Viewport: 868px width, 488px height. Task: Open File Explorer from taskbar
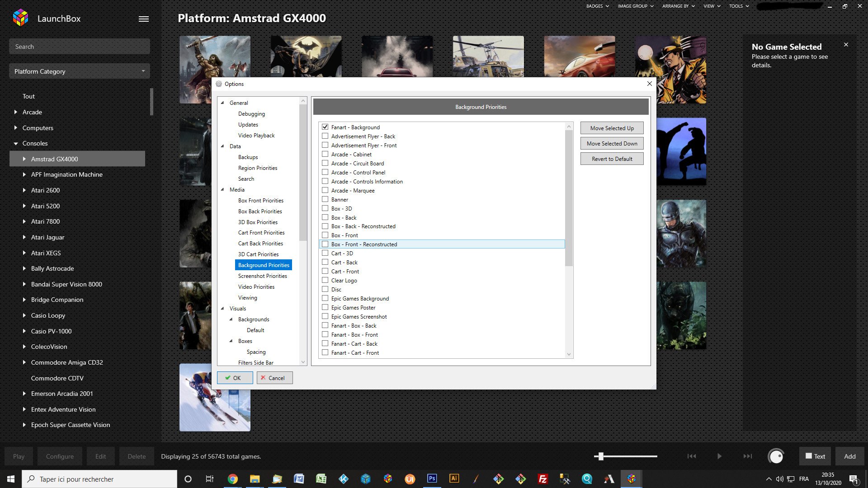click(255, 479)
